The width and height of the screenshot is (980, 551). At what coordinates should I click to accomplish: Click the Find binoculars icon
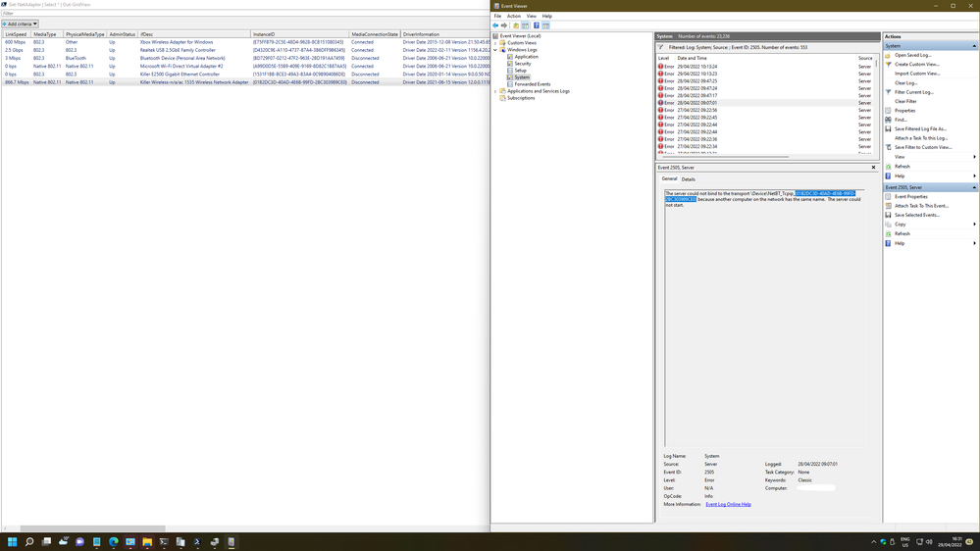click(888, 120)
